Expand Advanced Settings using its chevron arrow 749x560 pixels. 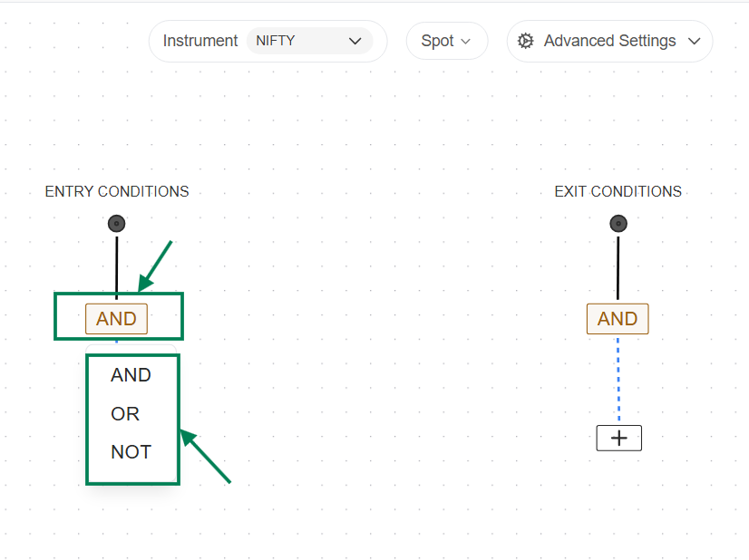(695, 41)
